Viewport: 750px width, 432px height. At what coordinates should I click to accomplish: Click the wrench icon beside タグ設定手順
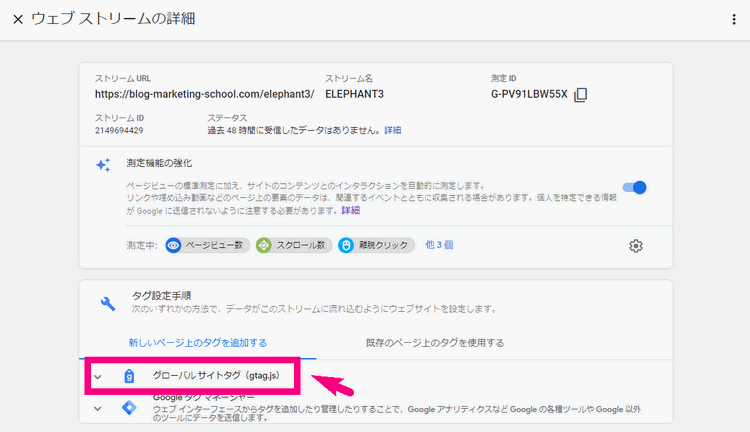click(108, 303)
